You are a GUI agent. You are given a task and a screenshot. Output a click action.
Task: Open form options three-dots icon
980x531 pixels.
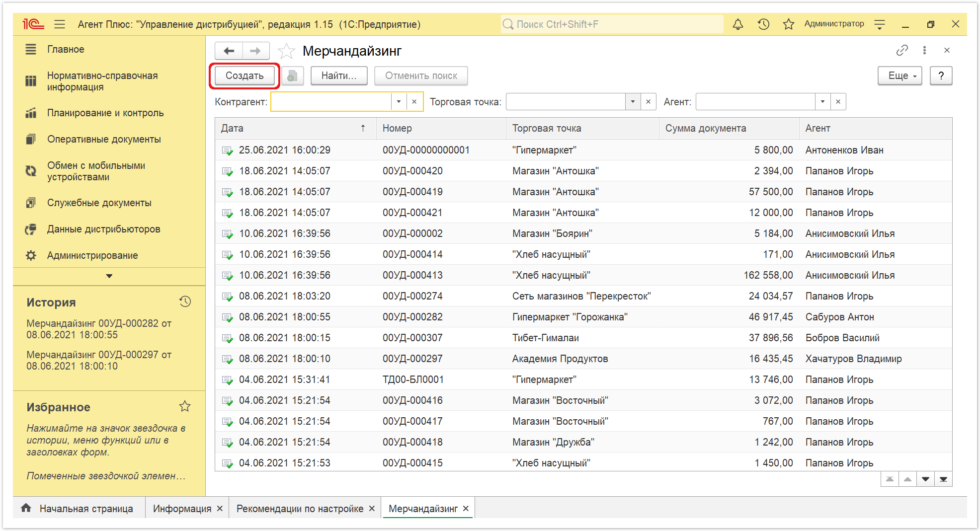924,50
